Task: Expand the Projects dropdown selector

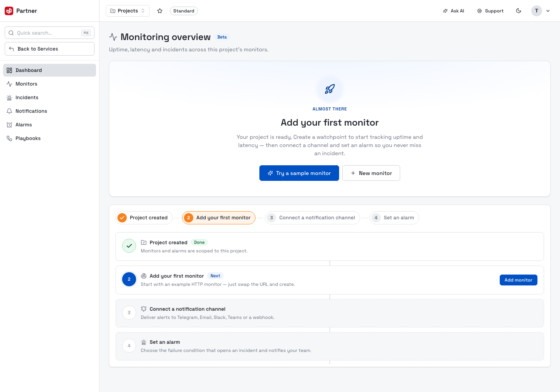Action: point(128,11)
